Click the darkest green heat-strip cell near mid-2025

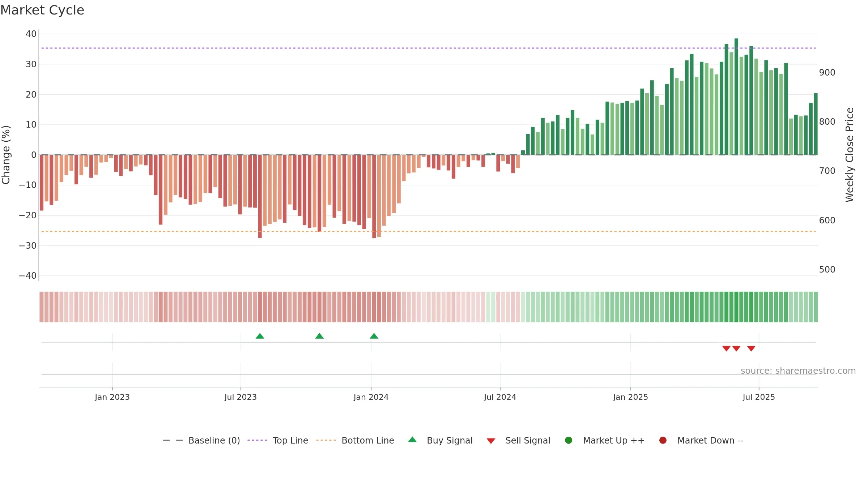pos(736,307)
